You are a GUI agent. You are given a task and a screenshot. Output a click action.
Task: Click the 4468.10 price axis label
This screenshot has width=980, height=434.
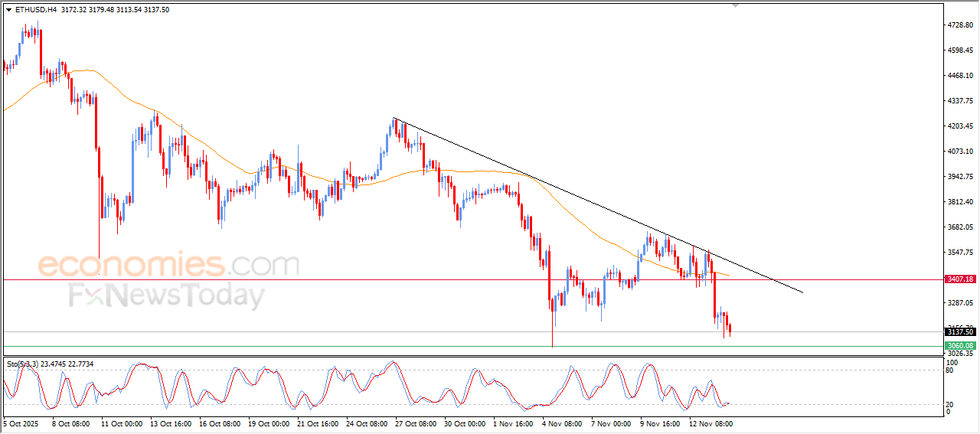(x=960, y=76)
